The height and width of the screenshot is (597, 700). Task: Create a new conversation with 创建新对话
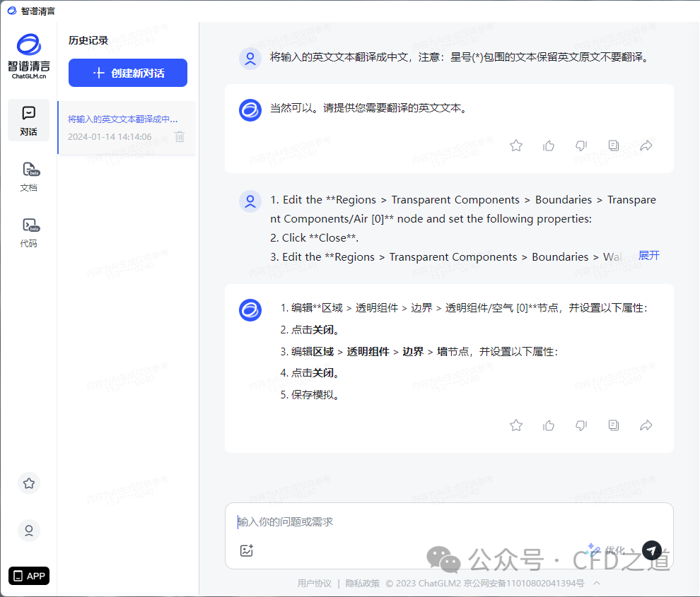click(x=128, y=73)
